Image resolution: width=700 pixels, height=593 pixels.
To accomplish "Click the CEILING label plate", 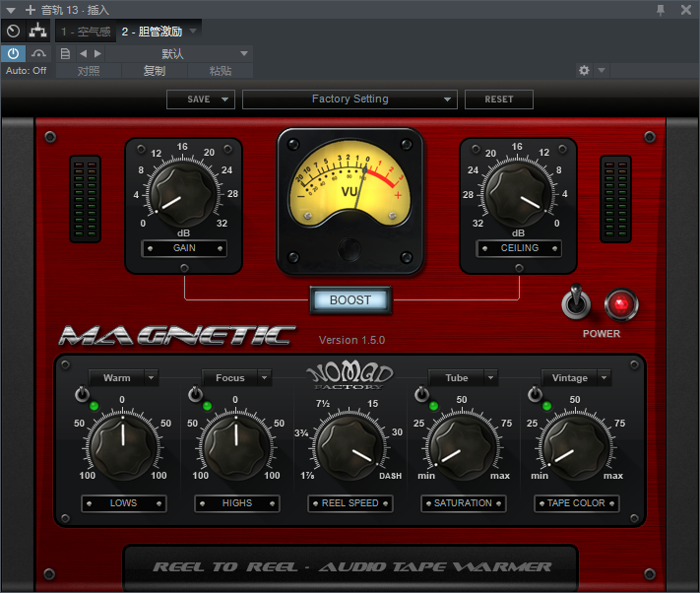I will point(519,248).
